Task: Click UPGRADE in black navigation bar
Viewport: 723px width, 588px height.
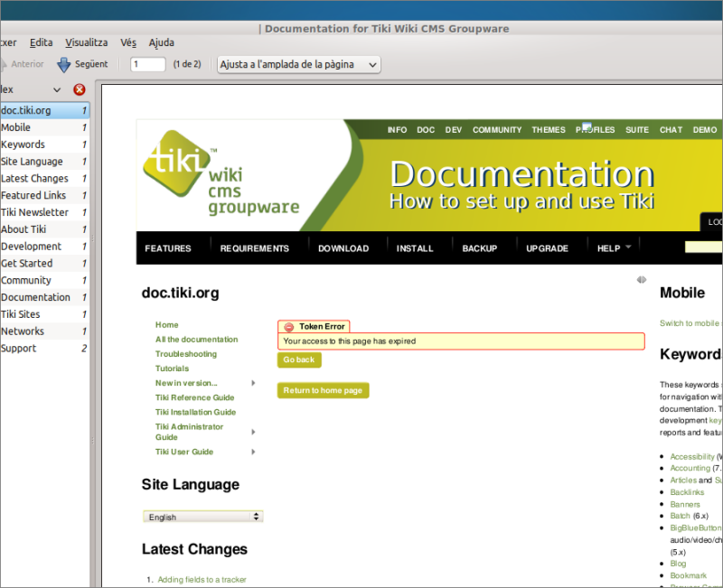Action: [x=548, y=248]
